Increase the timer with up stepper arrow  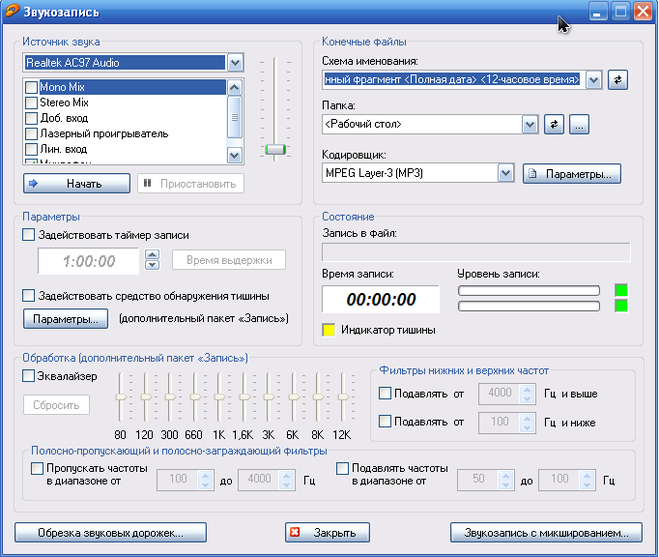(152, 255)
